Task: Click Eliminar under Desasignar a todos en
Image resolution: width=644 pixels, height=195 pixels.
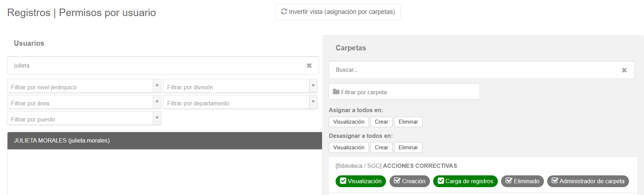Action: pyautogui.click(x=408, y=147)
